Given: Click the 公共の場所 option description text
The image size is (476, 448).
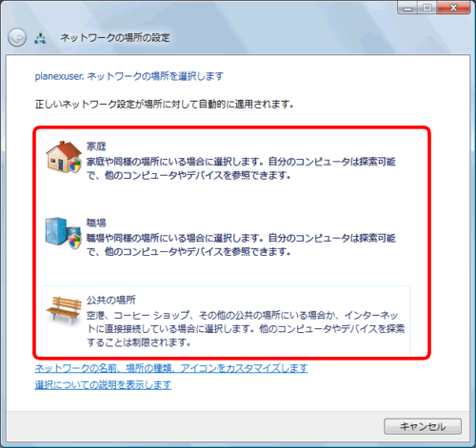Looking at the screenshot, I should click(x=246, y=329).
